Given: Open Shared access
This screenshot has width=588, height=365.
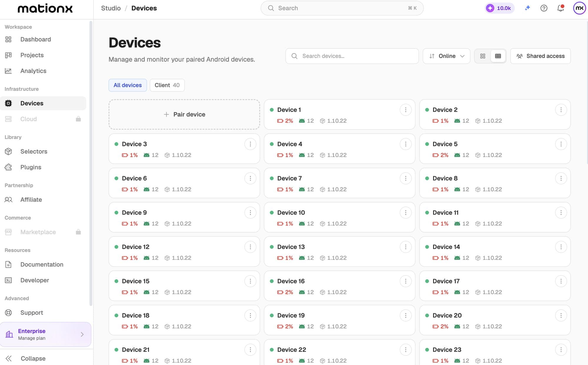Looking at the screenshot, I should [x=540, y=56].
